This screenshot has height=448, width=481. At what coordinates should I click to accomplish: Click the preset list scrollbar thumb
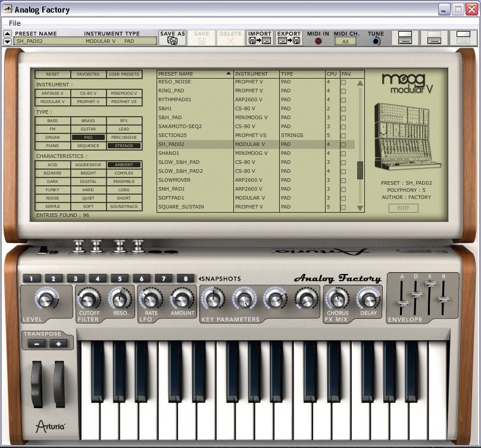360,170
